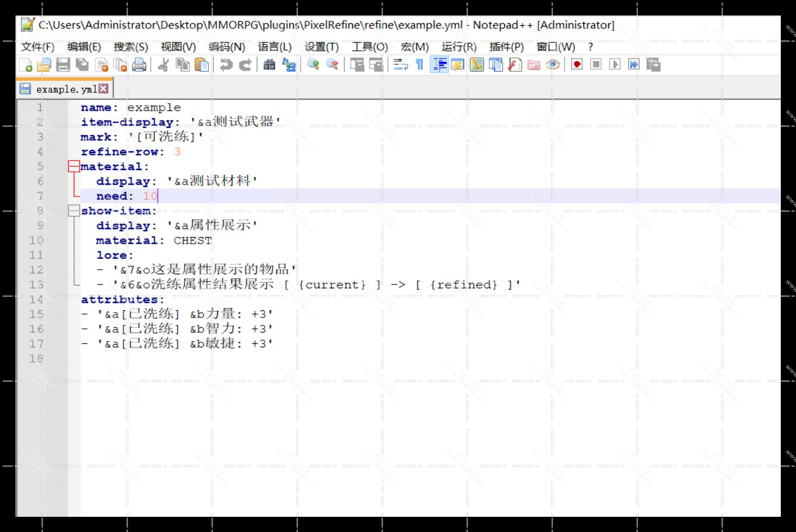Click the Undo arrow icon
The height and width of the screenshot is (532, 796).
tap(226, 65)
